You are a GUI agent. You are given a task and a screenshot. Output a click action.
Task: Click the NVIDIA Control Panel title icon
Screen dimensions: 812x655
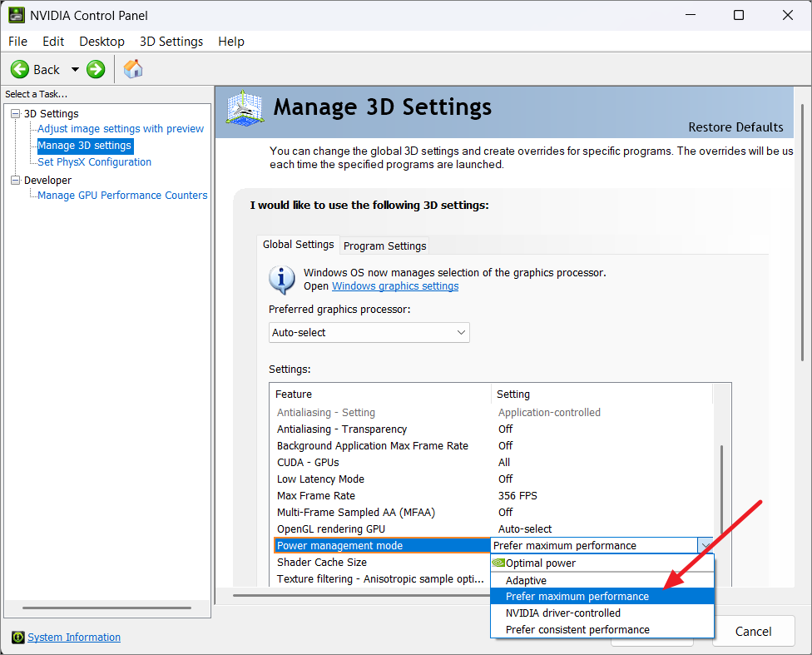coord(17,15)
